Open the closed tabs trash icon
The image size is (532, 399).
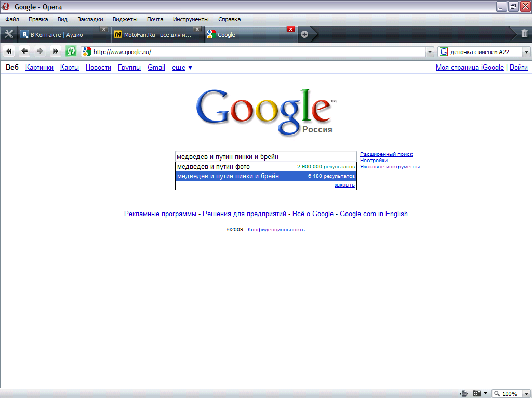524,33
